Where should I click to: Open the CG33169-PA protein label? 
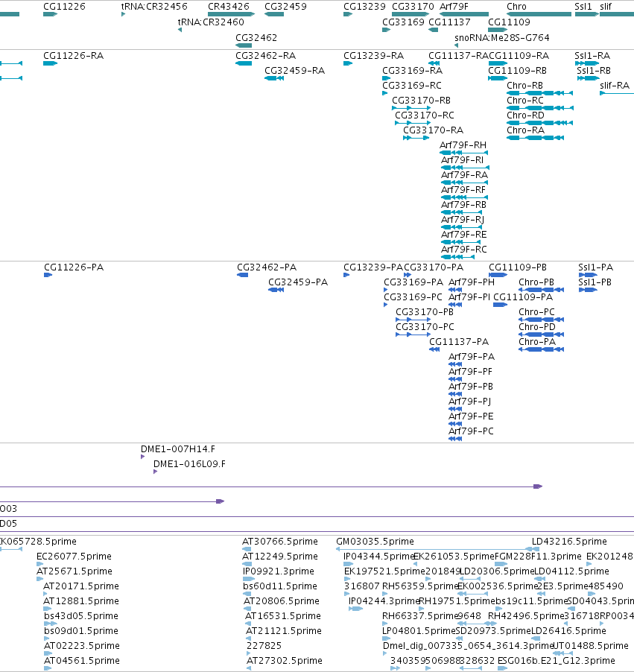point(413,282)
